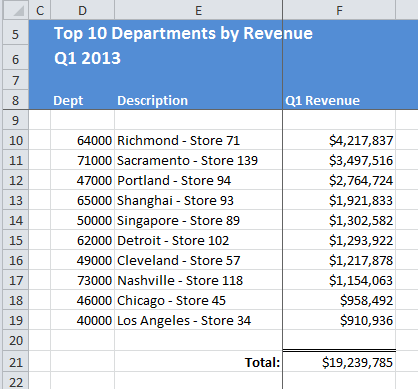Image resolution: width=418 pixels, height=389 pixels.
Task: Click the Q1 2013 subtitle cell
Action: point(87,58)
